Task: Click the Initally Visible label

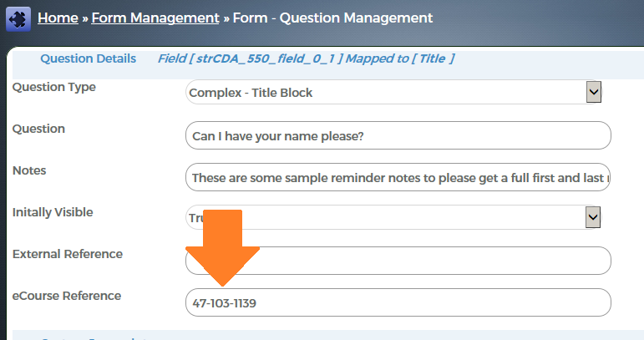Action: pyautogui.click(x=53, y=212)
